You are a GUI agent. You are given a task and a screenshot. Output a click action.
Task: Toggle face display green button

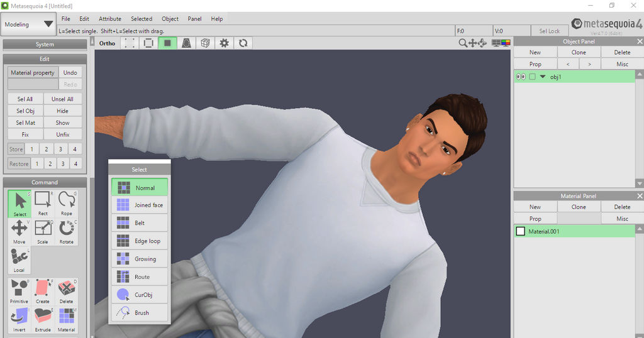coord(167,43)
